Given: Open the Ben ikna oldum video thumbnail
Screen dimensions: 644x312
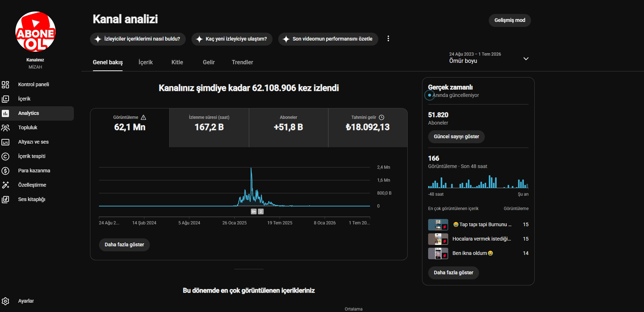Looking at the screenshot, I should [x=438, y=253].
